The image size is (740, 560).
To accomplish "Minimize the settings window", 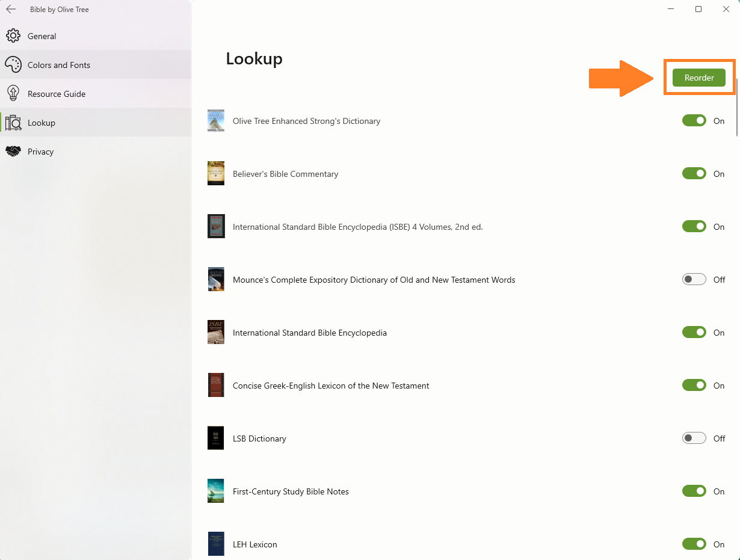I will [671, 9].
